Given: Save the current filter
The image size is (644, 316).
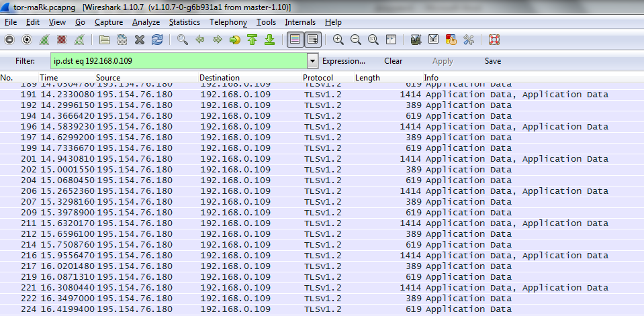Looking at the screenshot, I should [x=493, y=61].
